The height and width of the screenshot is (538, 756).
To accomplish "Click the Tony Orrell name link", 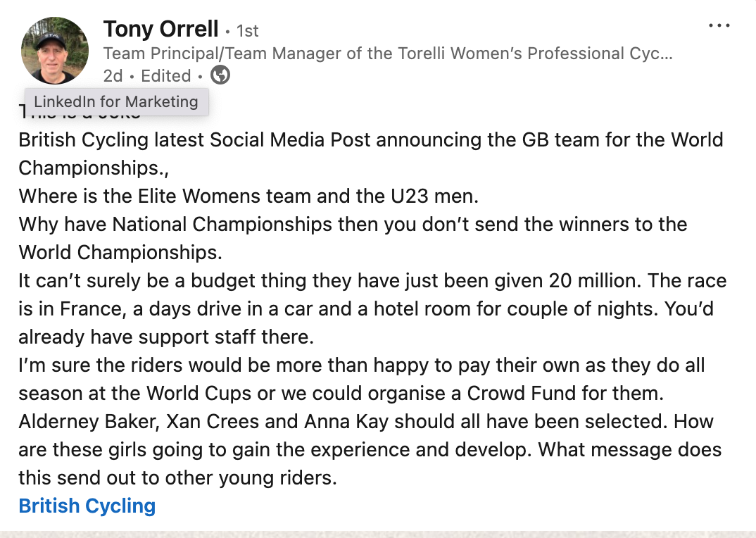I will (x=161, y=30).
